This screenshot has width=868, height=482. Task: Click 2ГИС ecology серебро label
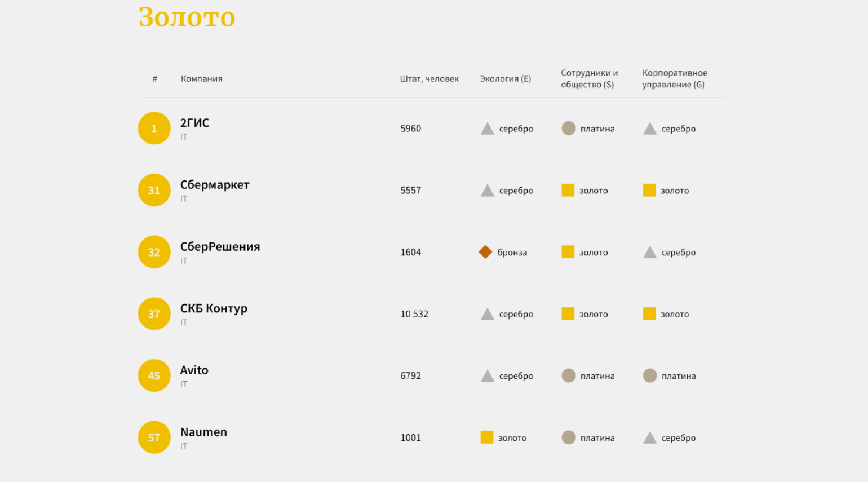click(516, 129)
